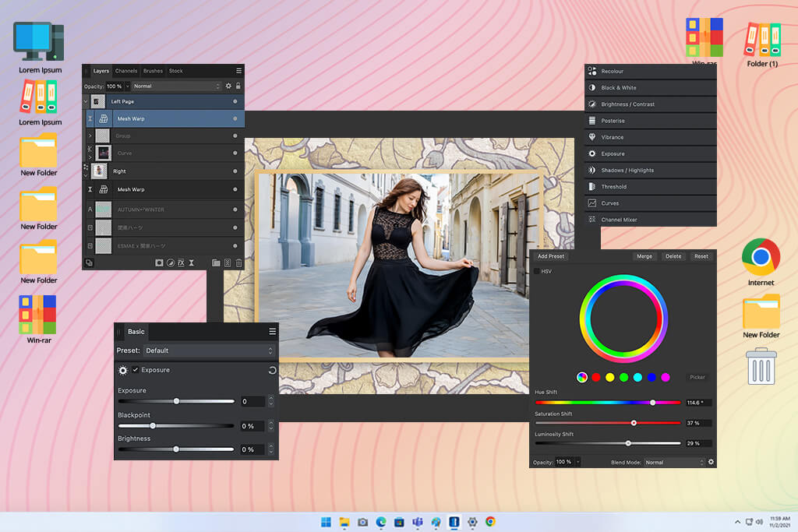Collapse the Left Page layer group
The image size is (798, 532).
(86, 102)
